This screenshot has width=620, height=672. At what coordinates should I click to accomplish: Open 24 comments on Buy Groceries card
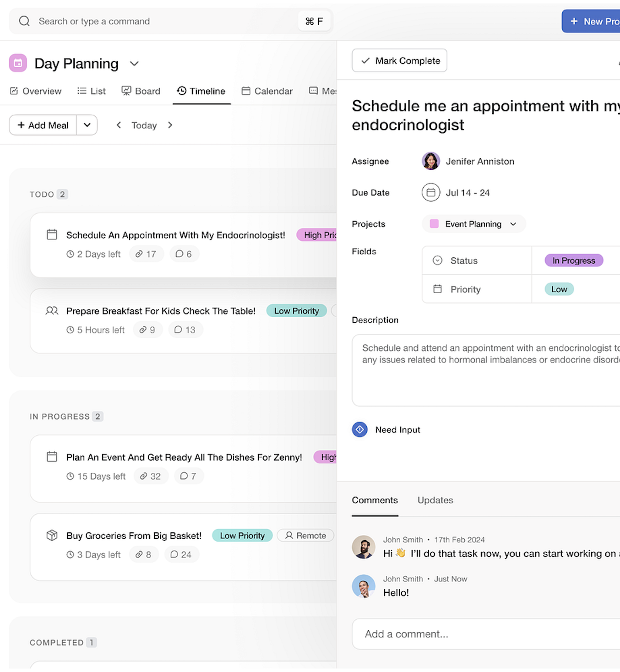[181, 555]
